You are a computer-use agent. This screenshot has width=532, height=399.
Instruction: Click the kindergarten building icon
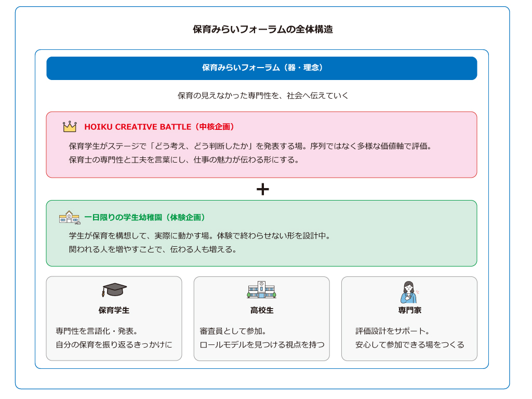point(70,217)
